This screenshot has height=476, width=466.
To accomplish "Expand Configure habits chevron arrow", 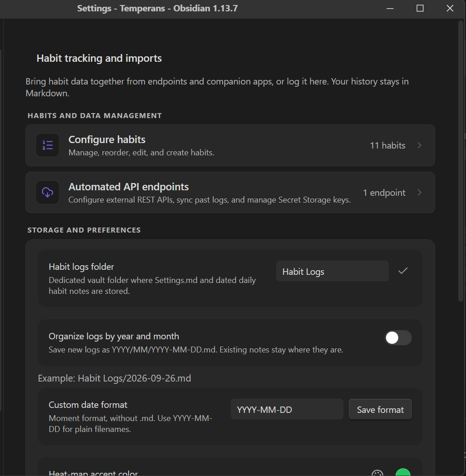I will [420, 145].
